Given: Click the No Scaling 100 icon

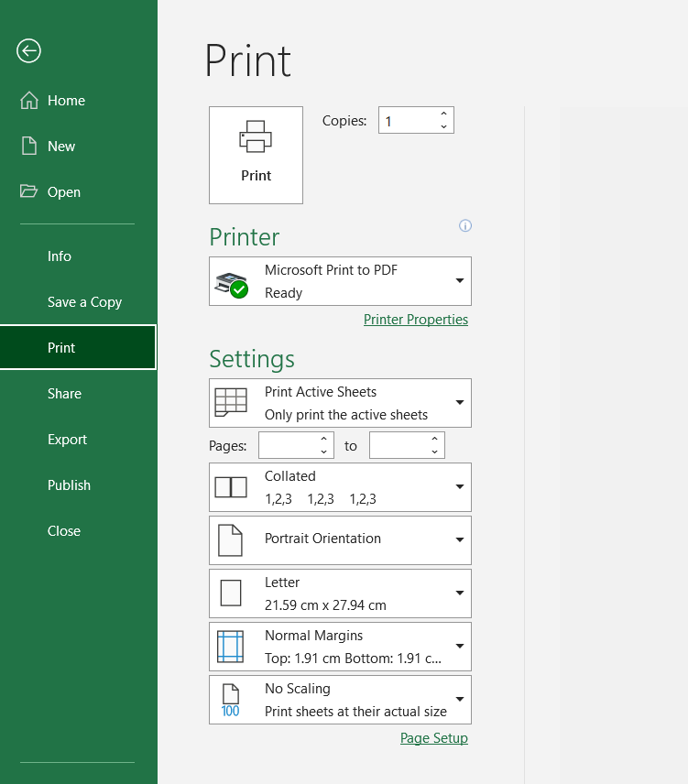Looking at the screenshot, I should click(x=231, y=700).
